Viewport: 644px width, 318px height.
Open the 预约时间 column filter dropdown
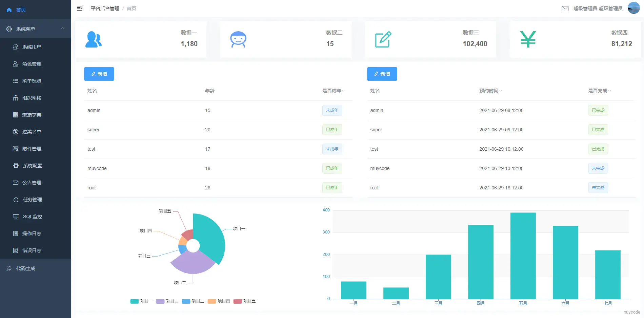[x=500, y=91]
